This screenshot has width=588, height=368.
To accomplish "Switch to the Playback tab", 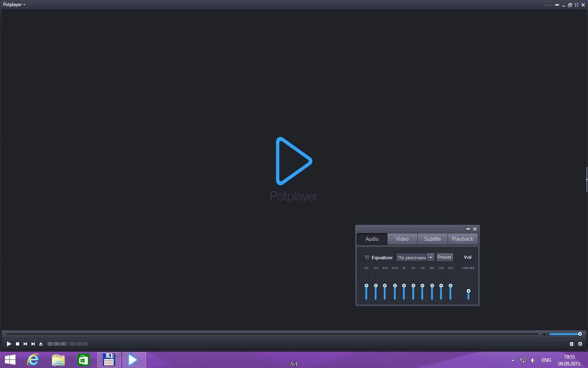I will 463,239.
